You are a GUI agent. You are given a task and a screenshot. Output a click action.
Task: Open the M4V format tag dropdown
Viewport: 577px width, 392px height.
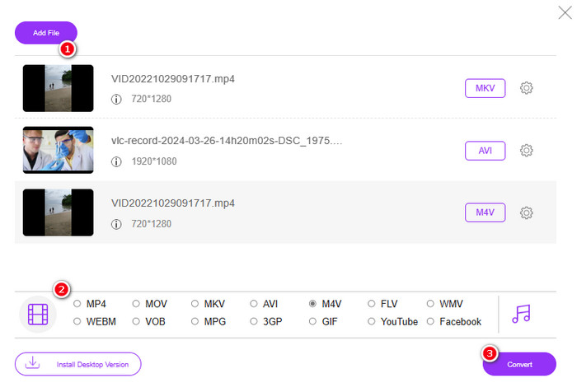[485, 212]
